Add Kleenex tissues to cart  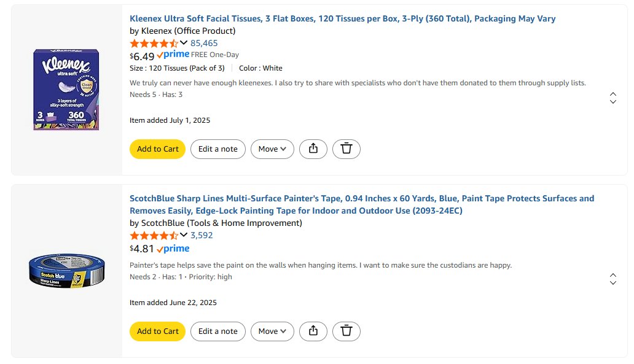pos(157,149)
